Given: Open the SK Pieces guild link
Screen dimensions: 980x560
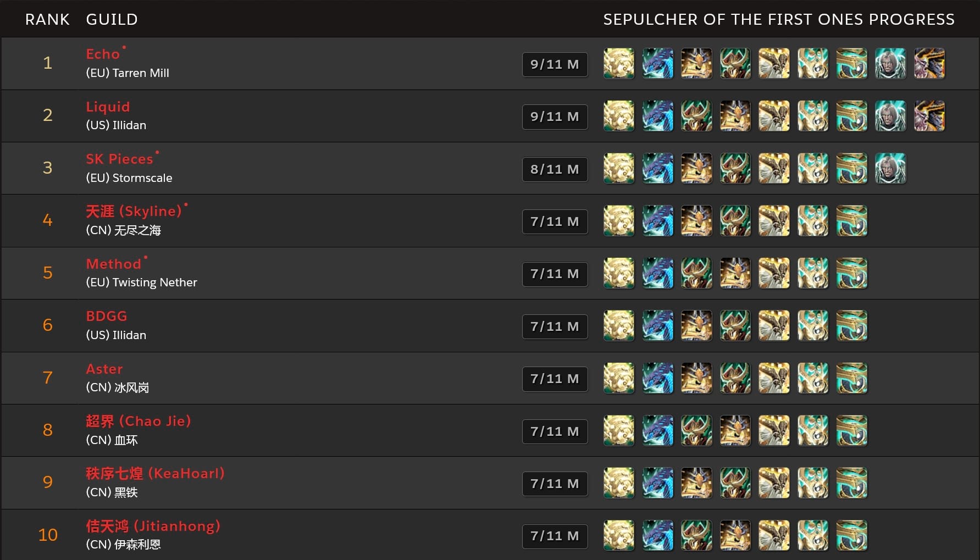Looking at the screenshot, I should tap(119, 159).
